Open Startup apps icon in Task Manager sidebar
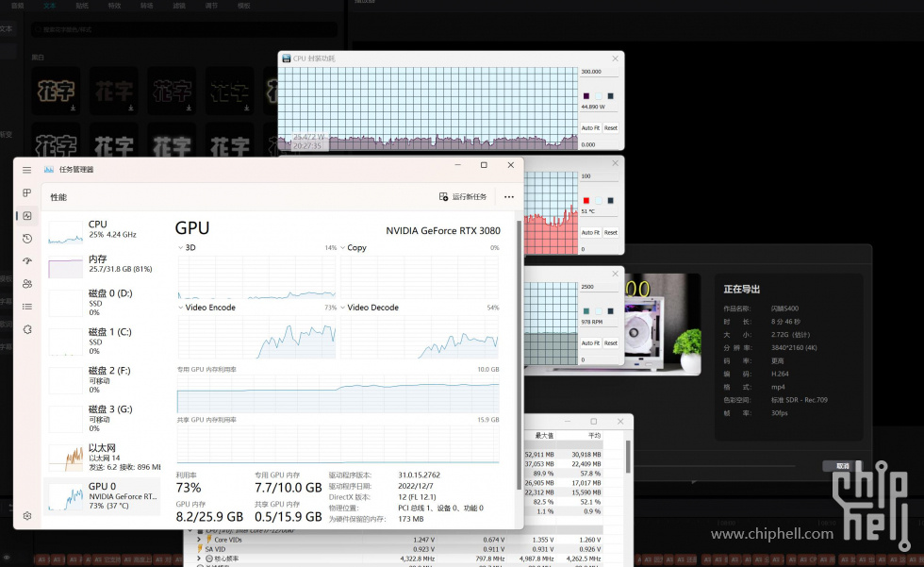 tap(27, 261)
